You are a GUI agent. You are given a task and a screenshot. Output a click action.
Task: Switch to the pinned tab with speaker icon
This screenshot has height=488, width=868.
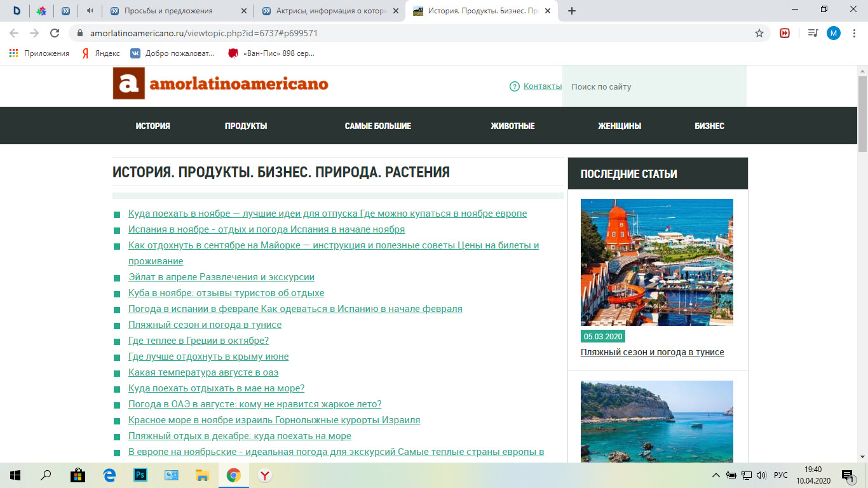[90, 11]
